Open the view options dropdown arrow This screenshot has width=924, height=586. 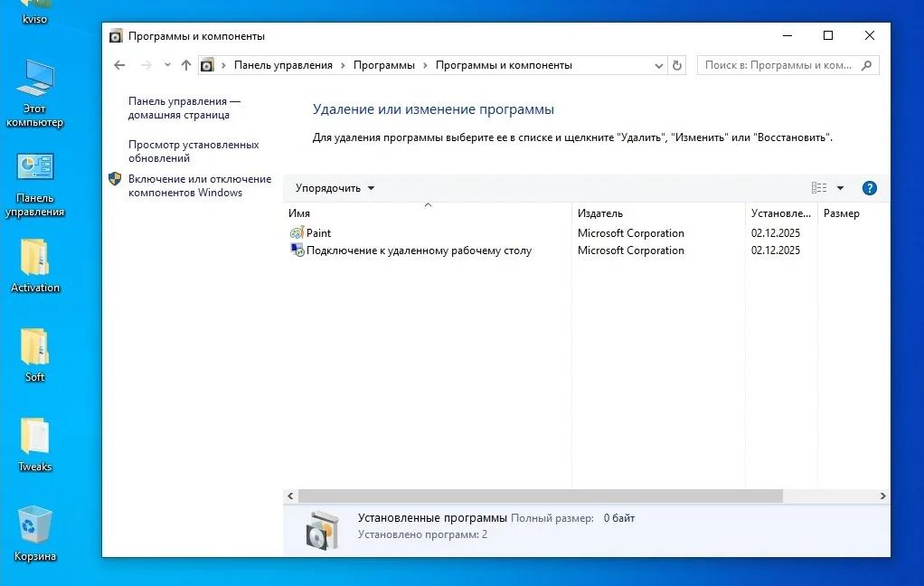pos(840,188)
